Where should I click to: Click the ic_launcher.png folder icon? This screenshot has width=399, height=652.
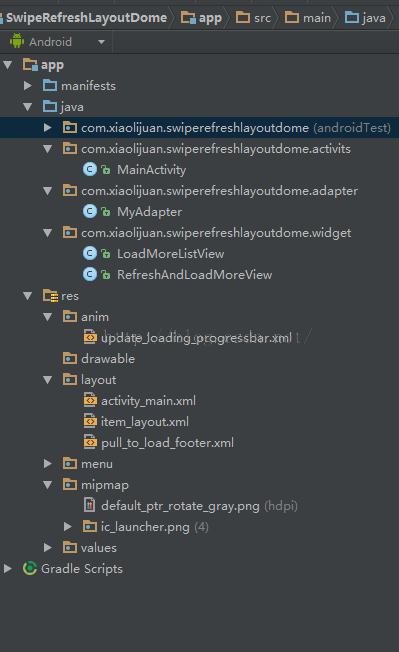coord(90,526)
